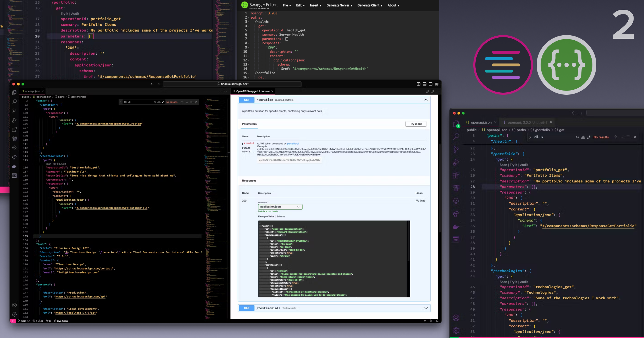Open Swagger Editor About menu
The image size is (644, 338).
click(393, 5)
